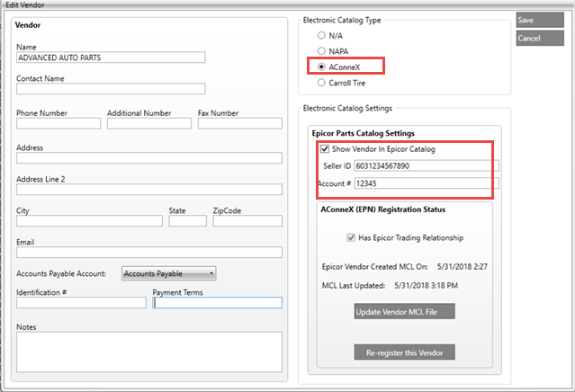Viewport: 575px width, 392px height.
Task: Click the ZipCode input field
Action: coord(247,221)
